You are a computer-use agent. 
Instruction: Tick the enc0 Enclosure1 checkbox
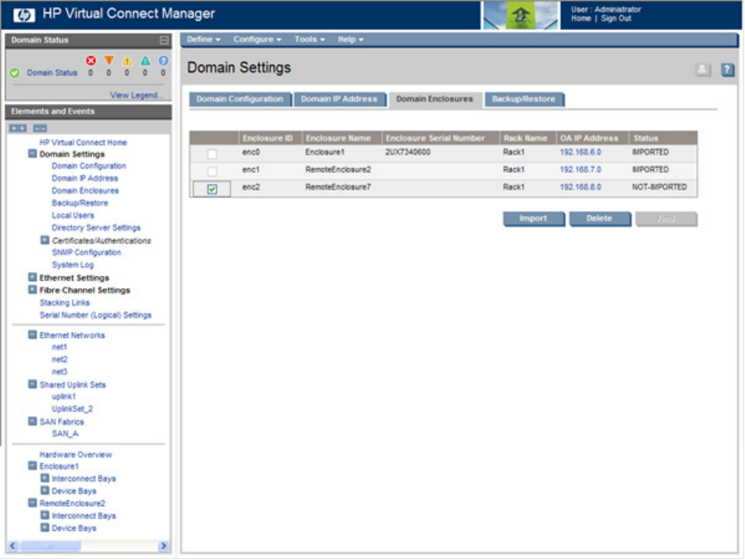coord(212,154)
